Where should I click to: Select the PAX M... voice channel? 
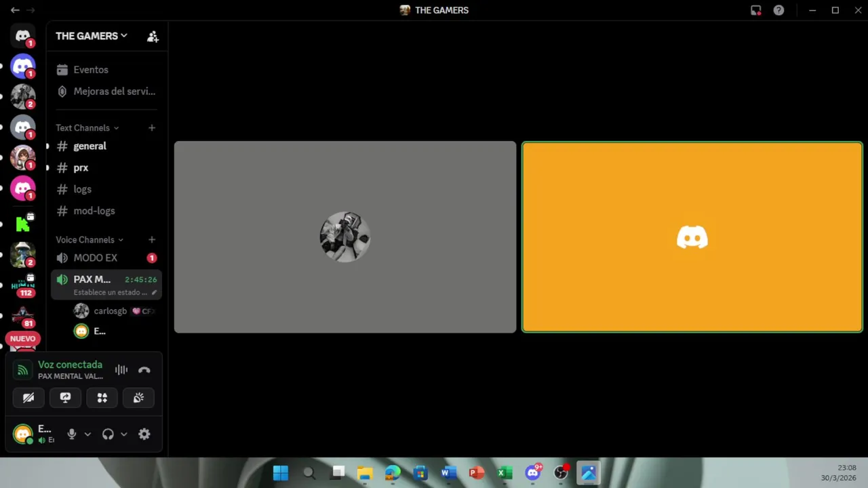(106, 285)
